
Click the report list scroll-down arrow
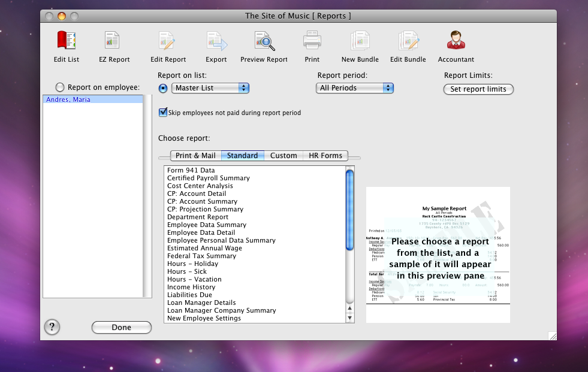pos(350,318)
